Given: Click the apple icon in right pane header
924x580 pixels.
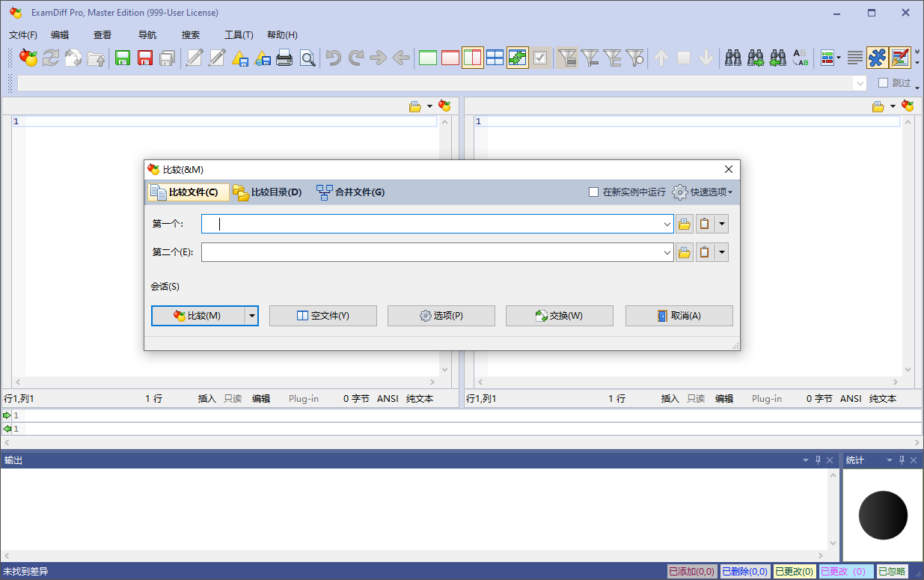Looking at the screenshot, I should click(x=908, y=106).
